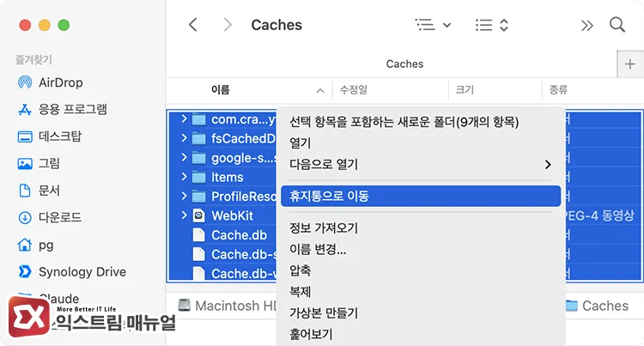Image resolution: width=644 pixels, height=346 pixels.
Task: Select the Caches tab
Action: click(x=404, y=64)
